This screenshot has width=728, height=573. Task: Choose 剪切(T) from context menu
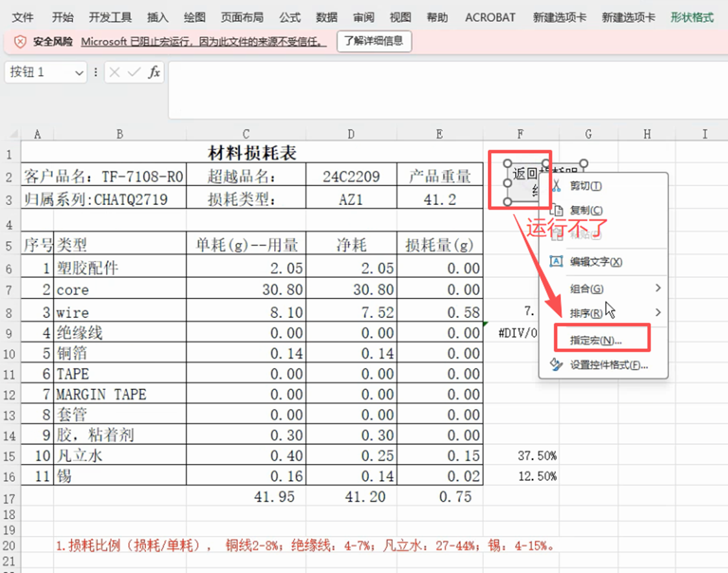click(x=586, y=186)
